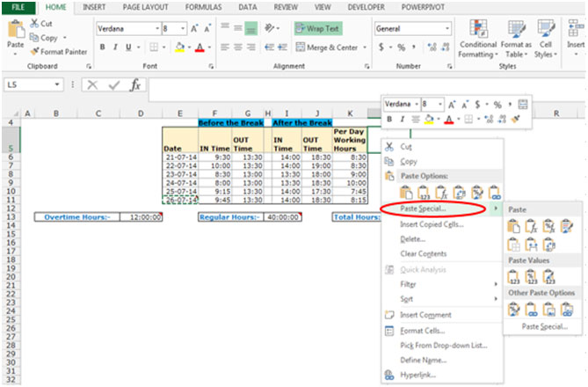Click the formula bar enter checkmark
Viewport: 588px width, 387px height.
click(x=114, y=85)
